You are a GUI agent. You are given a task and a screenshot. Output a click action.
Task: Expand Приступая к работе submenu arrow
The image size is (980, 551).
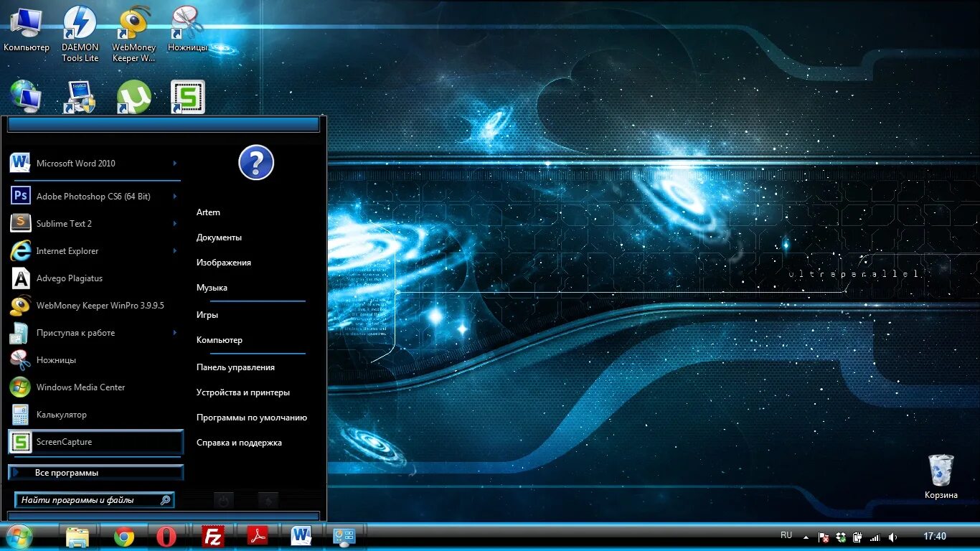click(175, 333)
